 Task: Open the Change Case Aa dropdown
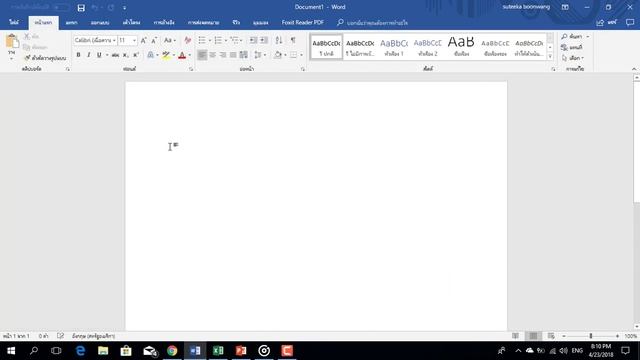(x=170, y=40)
